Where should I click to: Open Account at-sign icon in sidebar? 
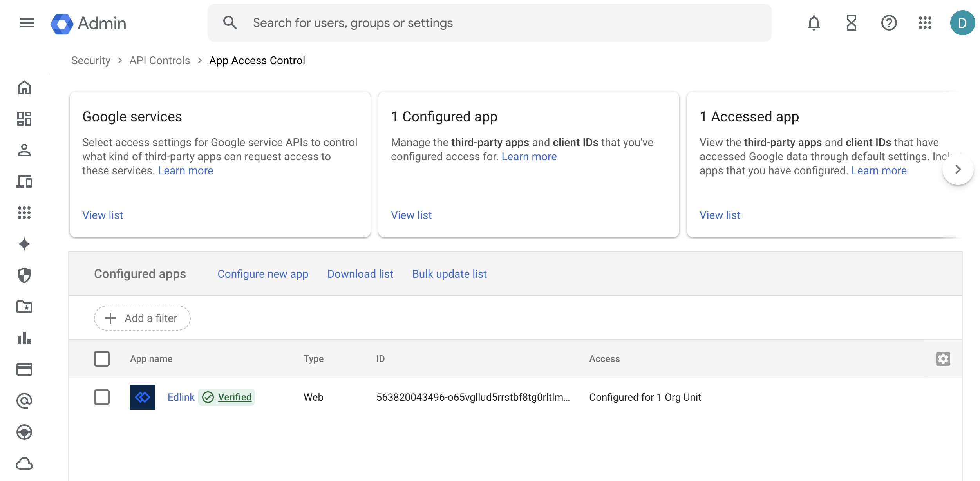coord(24,401)
